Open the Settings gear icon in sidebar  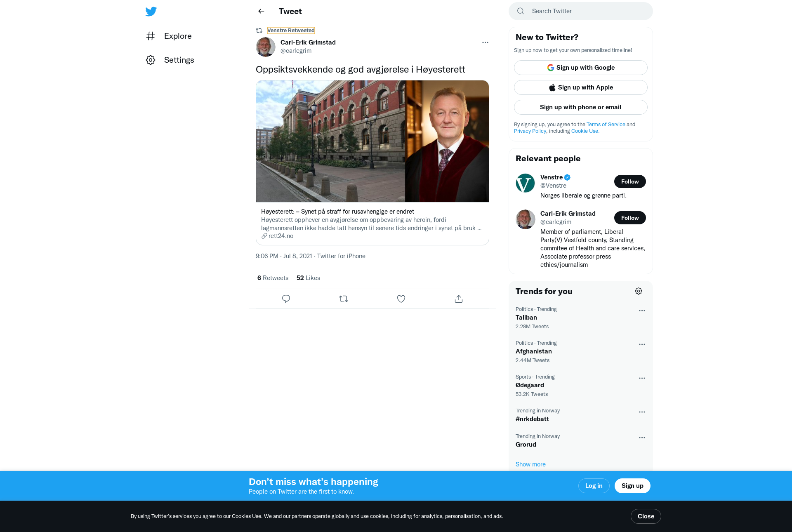pyautogui.click(x=151, y=60)
